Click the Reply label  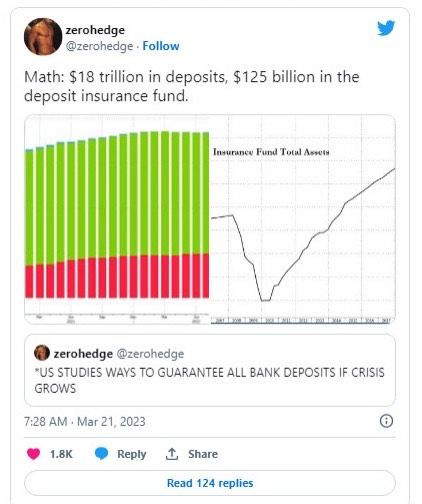click(132, 454)
